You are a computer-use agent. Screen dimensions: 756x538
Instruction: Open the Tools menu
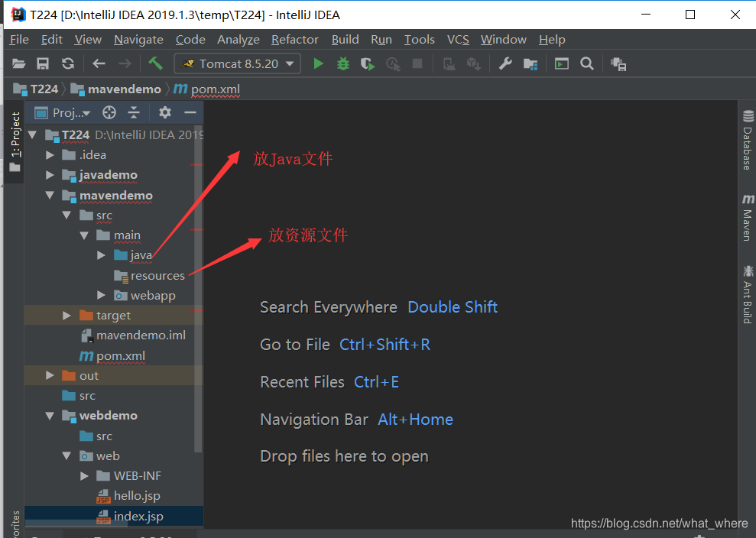(x=420, y=40)
